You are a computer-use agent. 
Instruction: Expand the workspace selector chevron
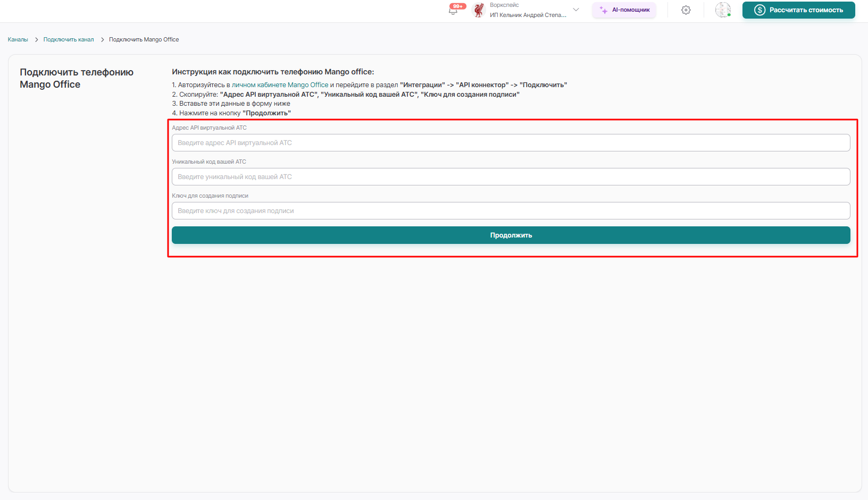click(575, 10)
